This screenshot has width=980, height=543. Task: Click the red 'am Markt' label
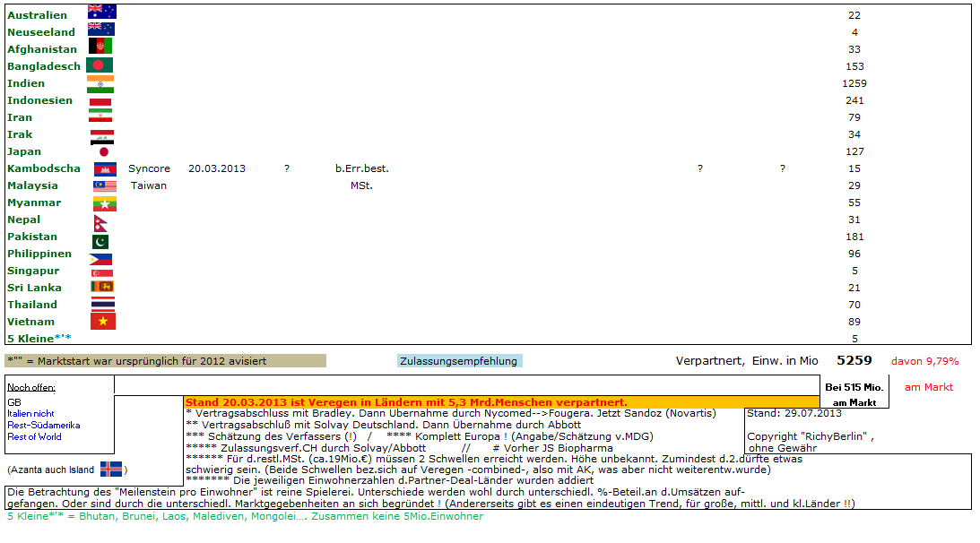[929, 387]
